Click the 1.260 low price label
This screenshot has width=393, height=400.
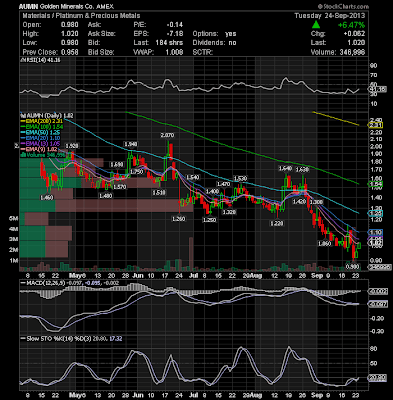[x=179, y=219]
